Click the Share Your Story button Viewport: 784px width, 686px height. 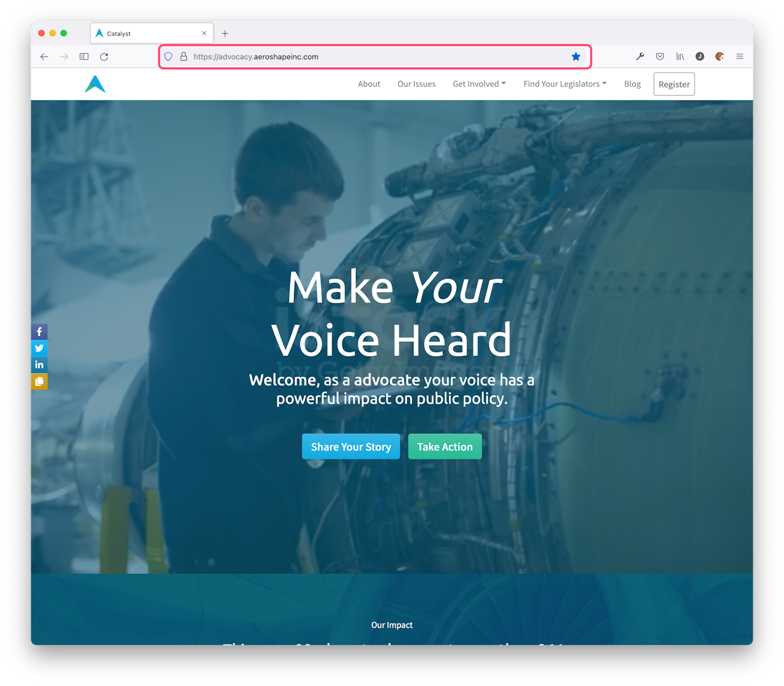351,447
